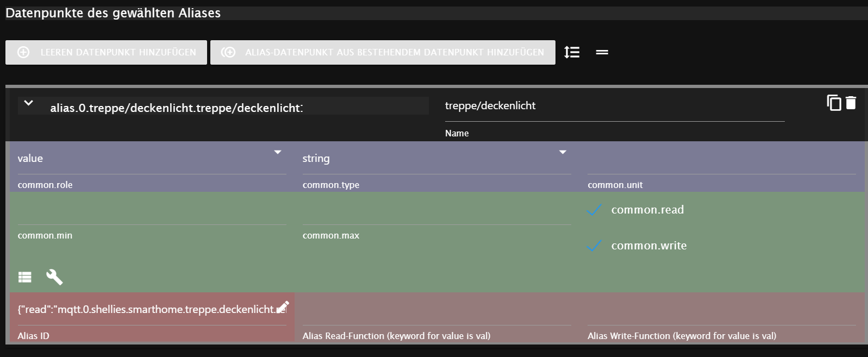Collapse the alias.0.treppe/deckenlicht row
The image size is (868, 357).
click(x=29, y=103)
